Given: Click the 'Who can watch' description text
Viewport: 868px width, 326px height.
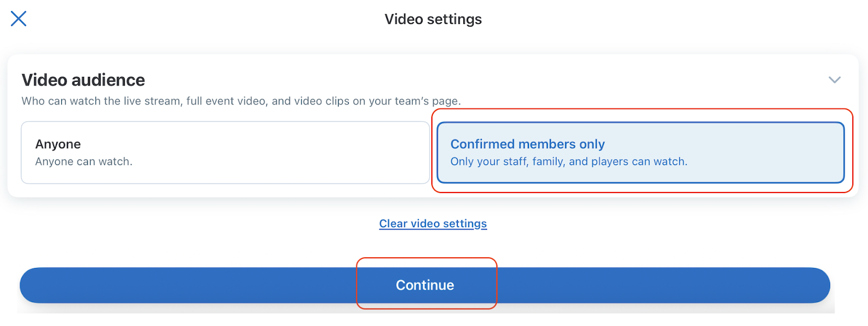Looking at the screenshot, I should click(241, 101).
